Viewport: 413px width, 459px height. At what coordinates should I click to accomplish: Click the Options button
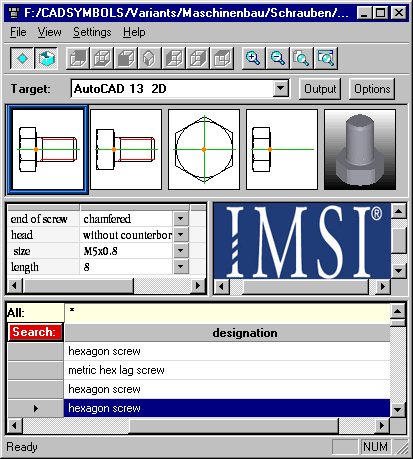pyautogui.click(x=372, y=89)
